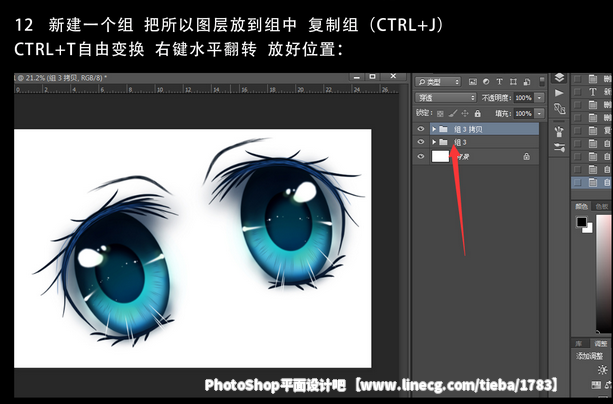Image resolution: width=613 pixels, height=404 pixels.
Task: Toggle lock transparent pixels
Action: (440, 113)
